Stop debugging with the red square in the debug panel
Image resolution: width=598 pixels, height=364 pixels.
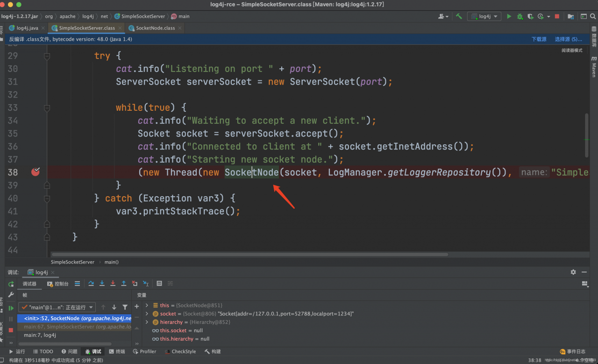click(11, 330)
